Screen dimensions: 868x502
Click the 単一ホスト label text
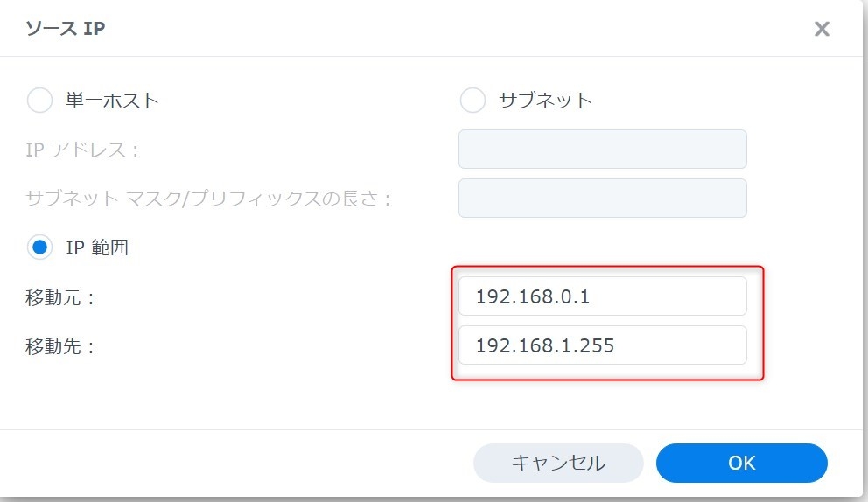pyautogui.click(x=112, y=101)
